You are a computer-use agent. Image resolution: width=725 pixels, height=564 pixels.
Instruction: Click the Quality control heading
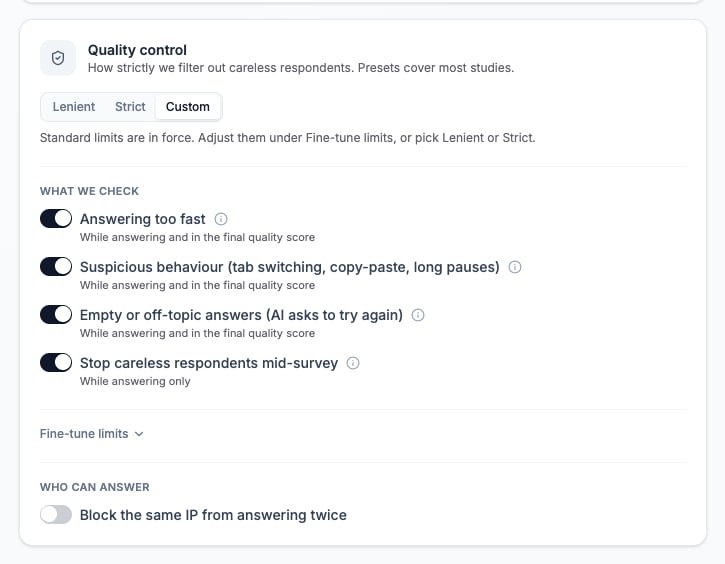click(137, 50)
